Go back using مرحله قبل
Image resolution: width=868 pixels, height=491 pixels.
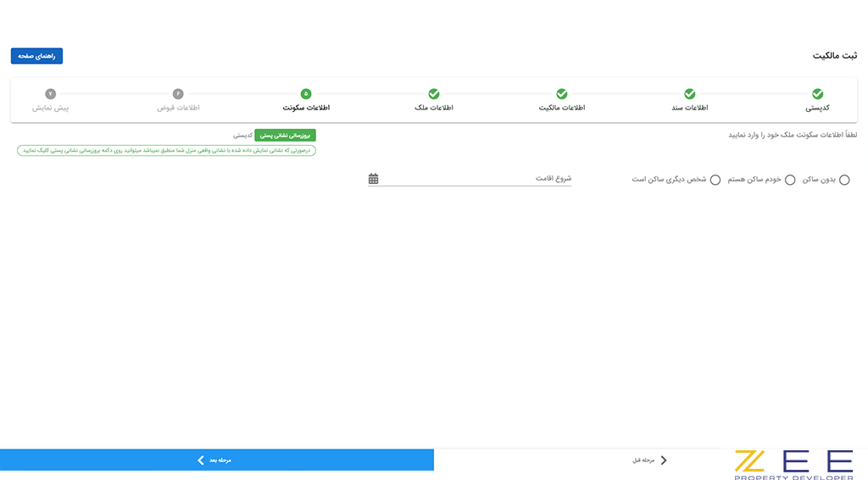click(648, 460)
